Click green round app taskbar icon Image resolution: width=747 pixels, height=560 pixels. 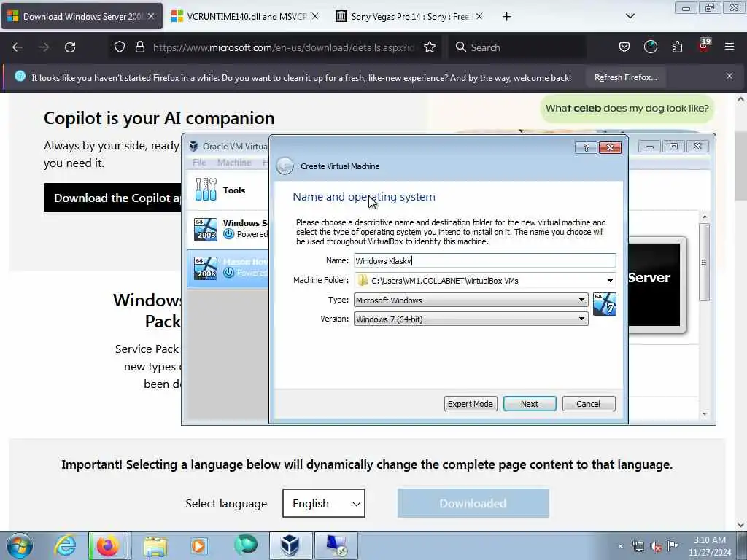(x=245, y=545)
